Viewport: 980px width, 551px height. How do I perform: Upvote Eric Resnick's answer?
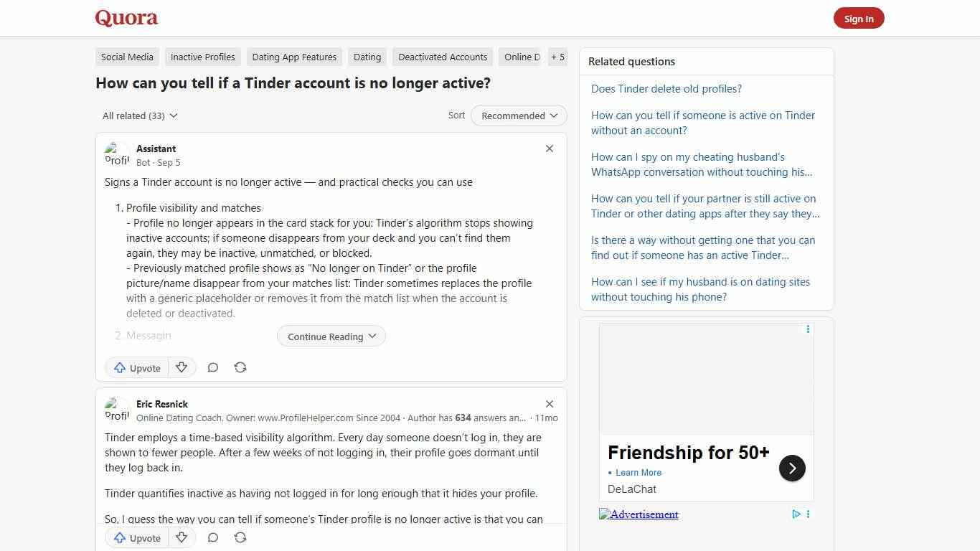[136, 537]
